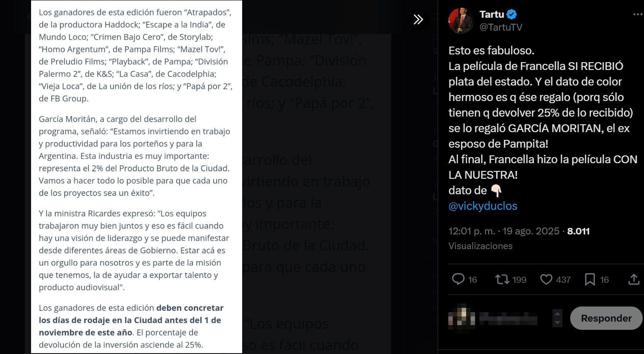Screen dimensions: 644x354
Task: Collapse the tweet sidebar with double-chevron icon
Action: click(x=418, y=19)
